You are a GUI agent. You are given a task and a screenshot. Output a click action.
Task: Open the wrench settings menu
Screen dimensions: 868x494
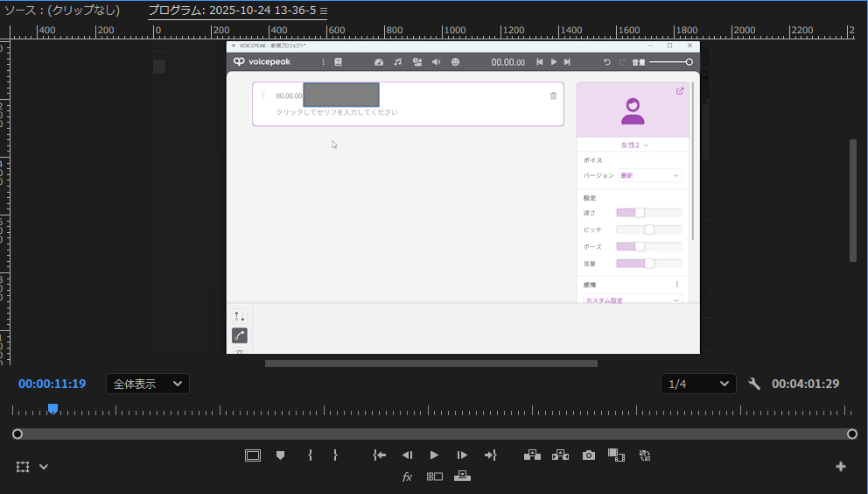[754, 384]
